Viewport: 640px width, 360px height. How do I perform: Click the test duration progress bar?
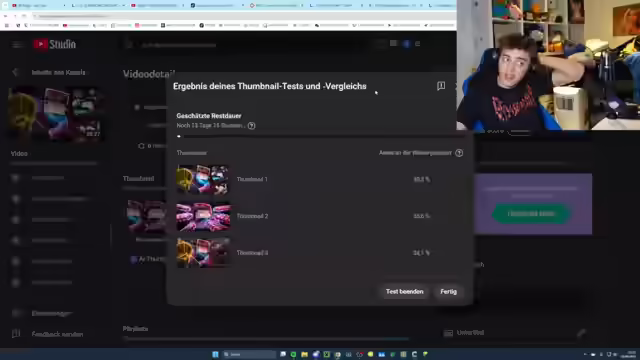(320, 136)
